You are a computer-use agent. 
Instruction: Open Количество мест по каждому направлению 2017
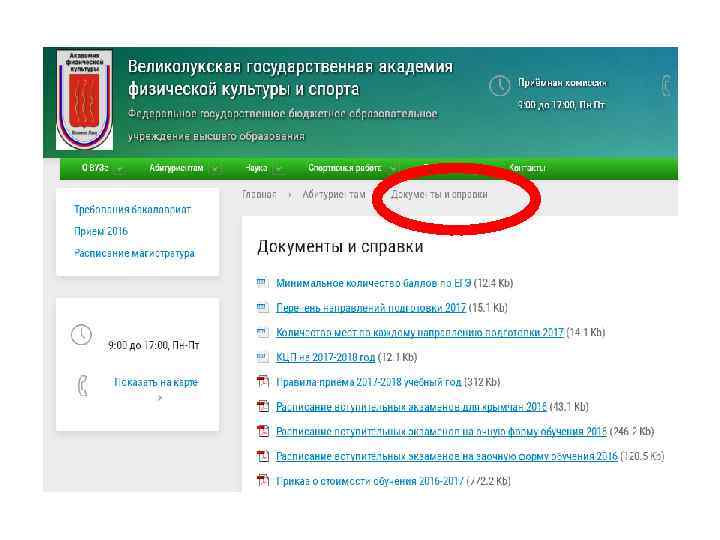tap(420, 332)
